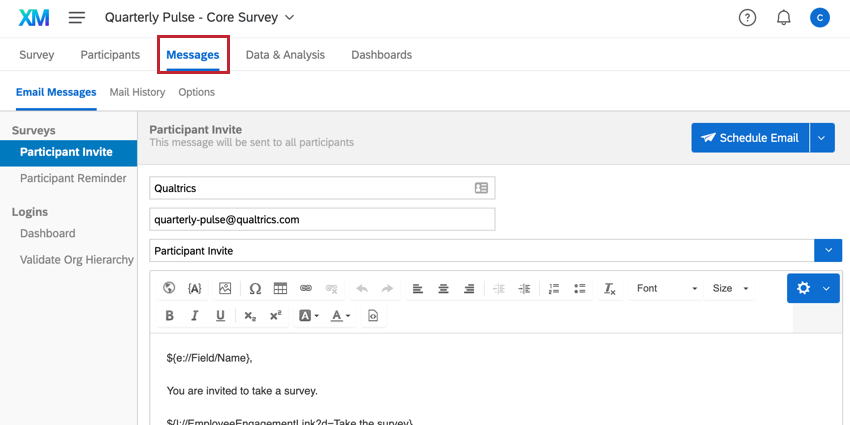Expand the Participant Invite message dropdown

click(x=828, y=250)
